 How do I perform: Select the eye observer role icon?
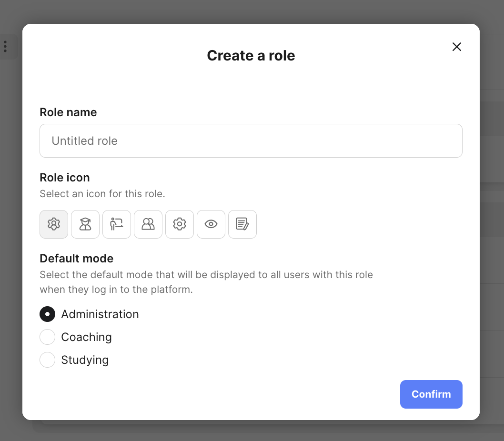[211, 224]
